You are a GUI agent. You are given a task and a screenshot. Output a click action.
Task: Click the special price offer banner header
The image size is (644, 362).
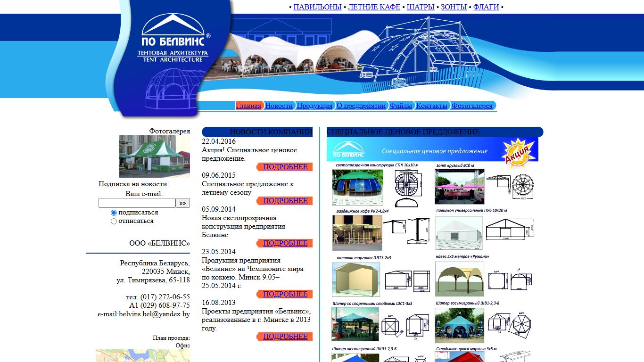pos(432,149)
